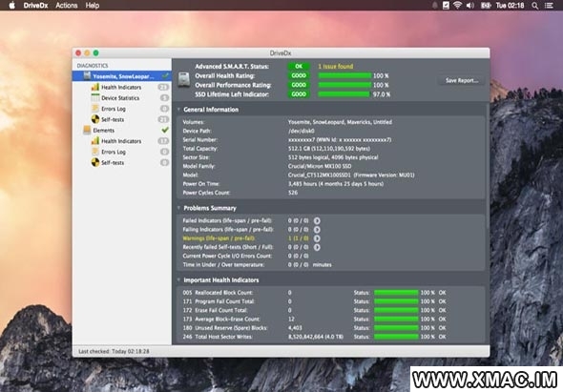Collapse the Important Health Indicators section

point(178,279)
